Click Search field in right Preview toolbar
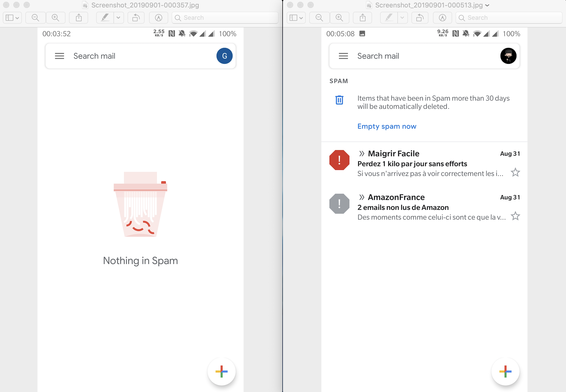This screenshot has width=566, height=392. click(509, 18)
